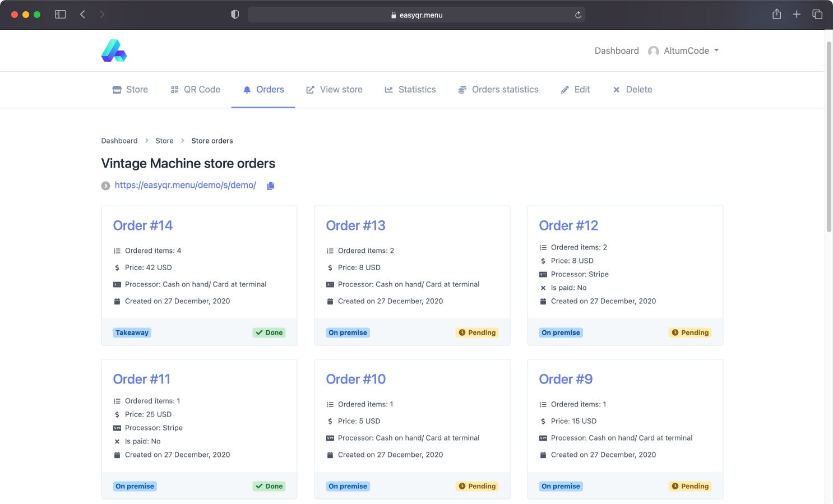Click On premise badge on Order #10
This screenshot has width=833, height=504.
(x=348, y=486)
